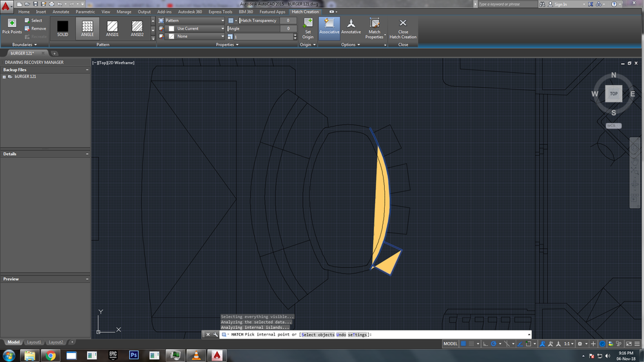Click the TOP face of the ViewCube
This screenshot has width=644, height=362.
click(x=614, y=93)
